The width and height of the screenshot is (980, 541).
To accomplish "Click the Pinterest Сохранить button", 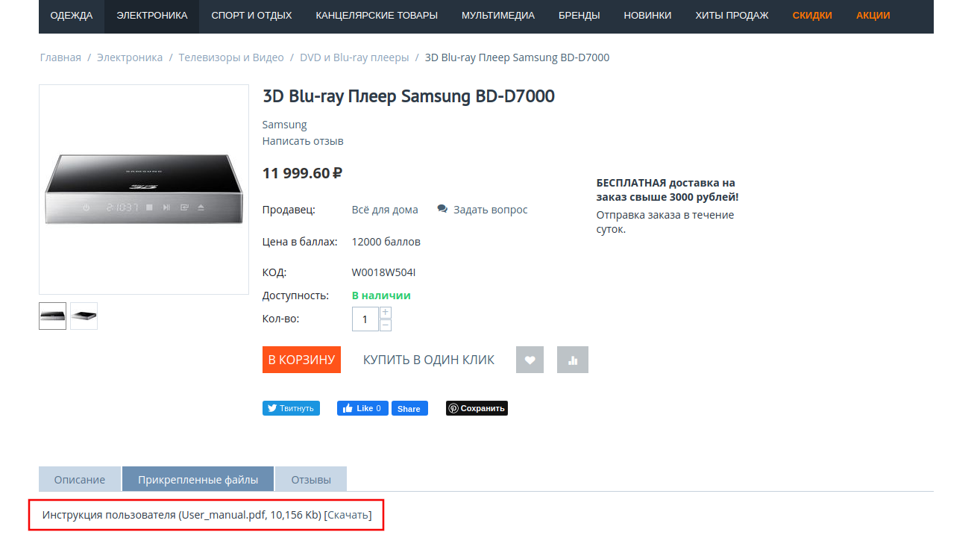I will tap(477, 408).
